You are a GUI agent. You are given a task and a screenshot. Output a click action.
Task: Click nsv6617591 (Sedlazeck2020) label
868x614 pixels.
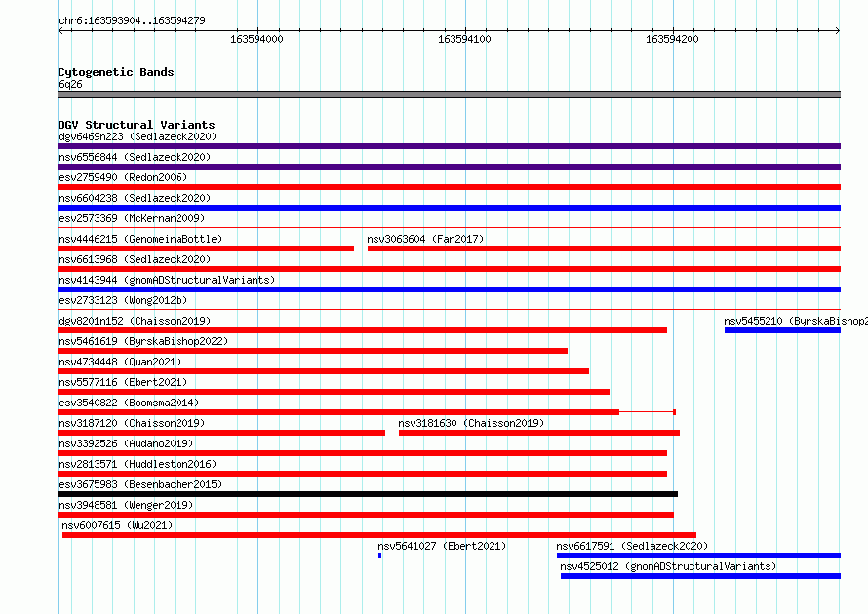click(632, 546)
